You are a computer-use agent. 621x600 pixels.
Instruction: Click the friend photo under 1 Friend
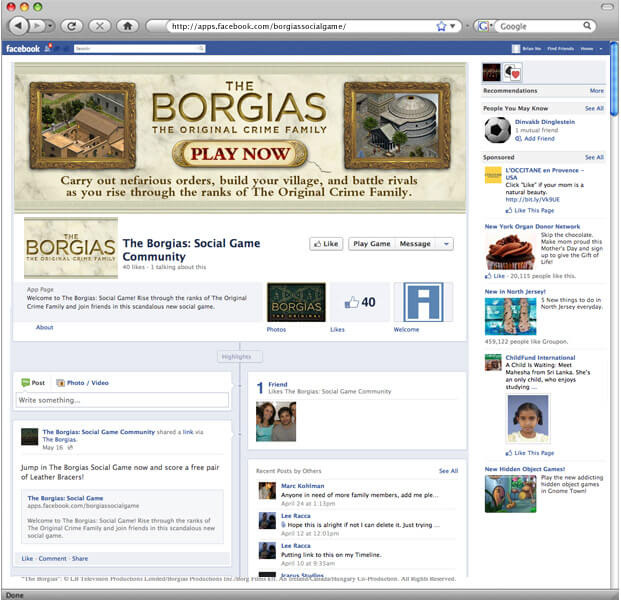[276, 421]
